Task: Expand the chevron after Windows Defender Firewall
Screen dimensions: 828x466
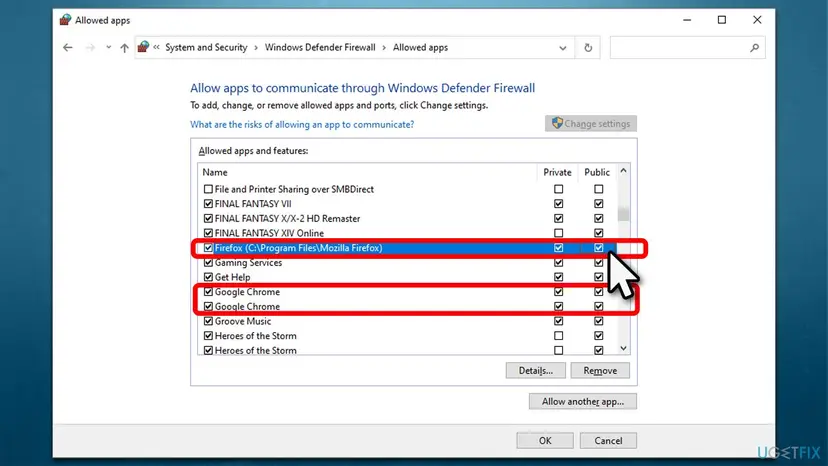Action: (384, 48)
